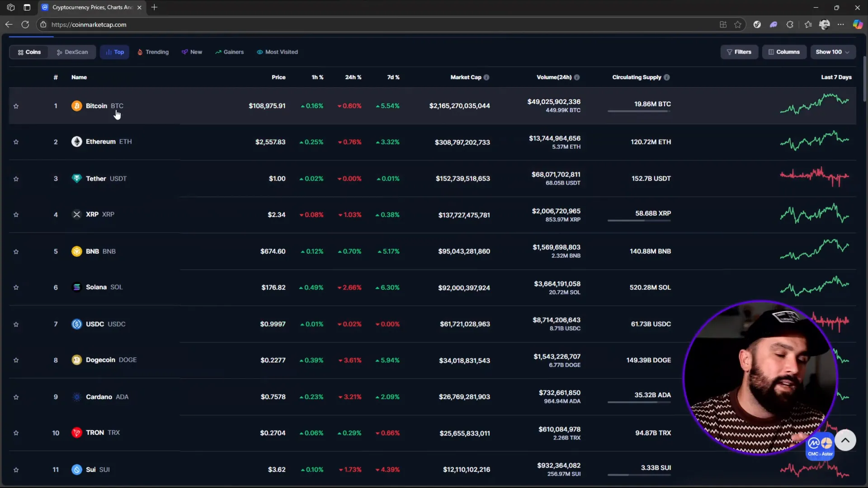Click the Circulating Supply info icon

pyautogui.click(x=667, y=77)
